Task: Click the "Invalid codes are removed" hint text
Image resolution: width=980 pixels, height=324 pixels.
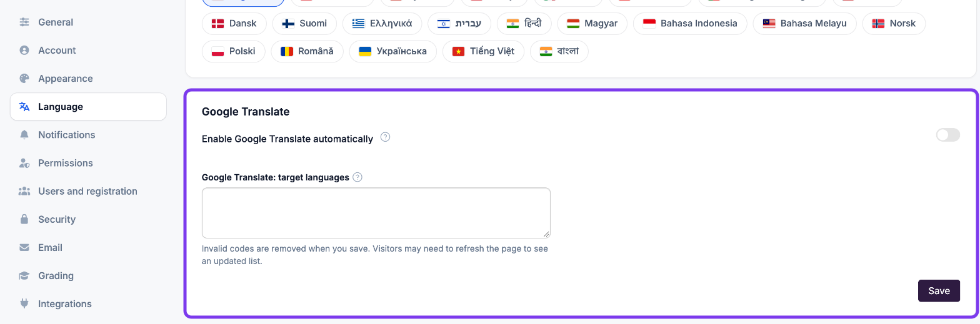Action: (375, 255)
